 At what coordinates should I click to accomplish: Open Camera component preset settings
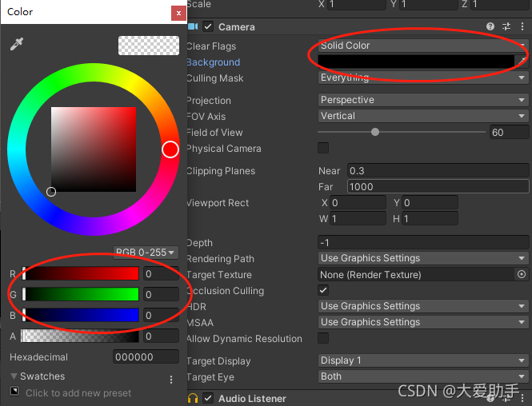pos(506,26)
